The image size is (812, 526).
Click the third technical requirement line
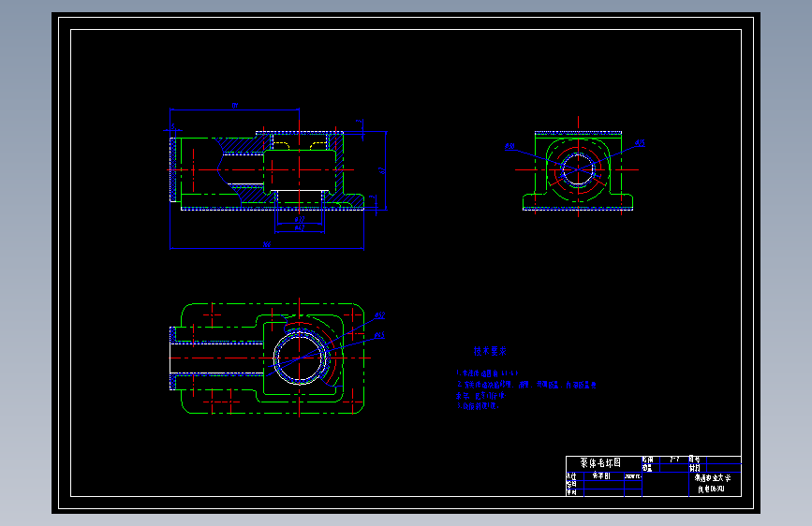click(478, 406)
